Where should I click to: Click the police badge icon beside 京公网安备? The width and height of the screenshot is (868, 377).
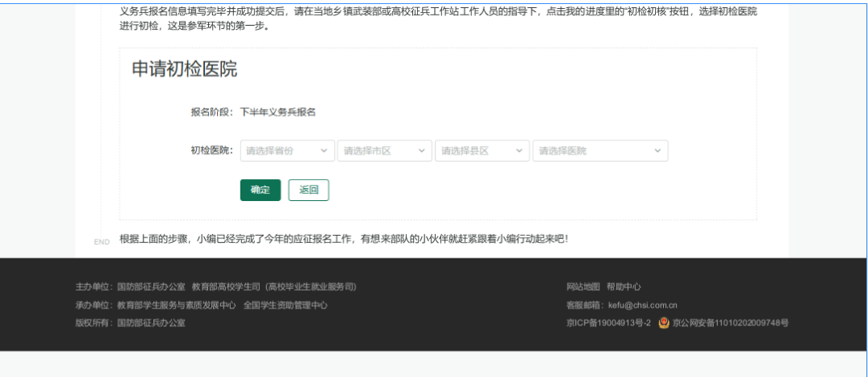click(664, 323)
